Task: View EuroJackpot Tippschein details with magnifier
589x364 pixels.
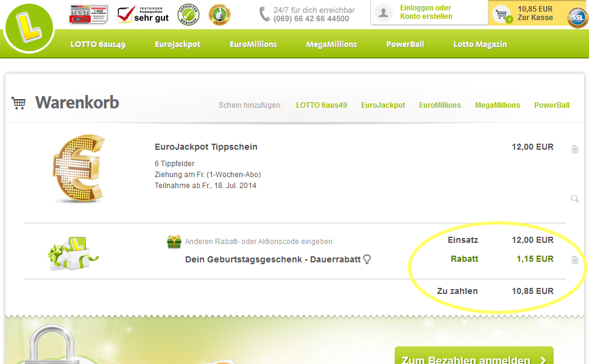Action: (x=575, y=198)
